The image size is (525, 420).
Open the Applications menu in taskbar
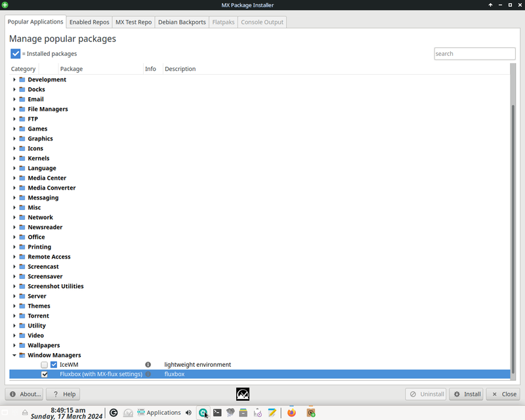159,413
